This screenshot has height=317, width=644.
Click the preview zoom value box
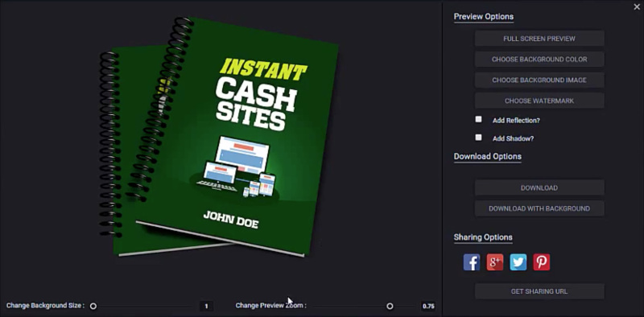point(428,306)
